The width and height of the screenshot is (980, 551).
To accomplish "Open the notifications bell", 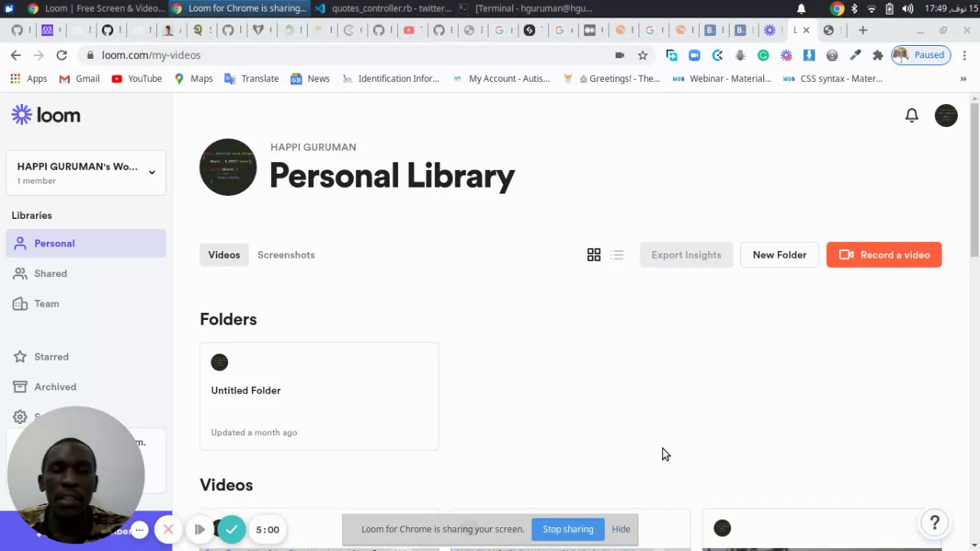I will point(911,116).
